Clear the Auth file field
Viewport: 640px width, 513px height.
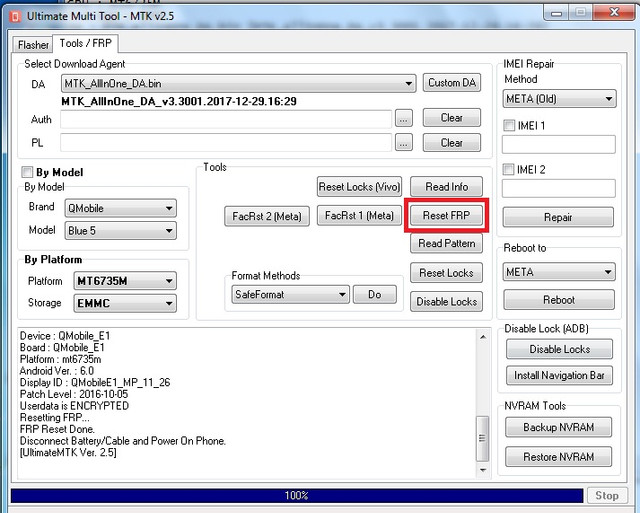(451, 118)
